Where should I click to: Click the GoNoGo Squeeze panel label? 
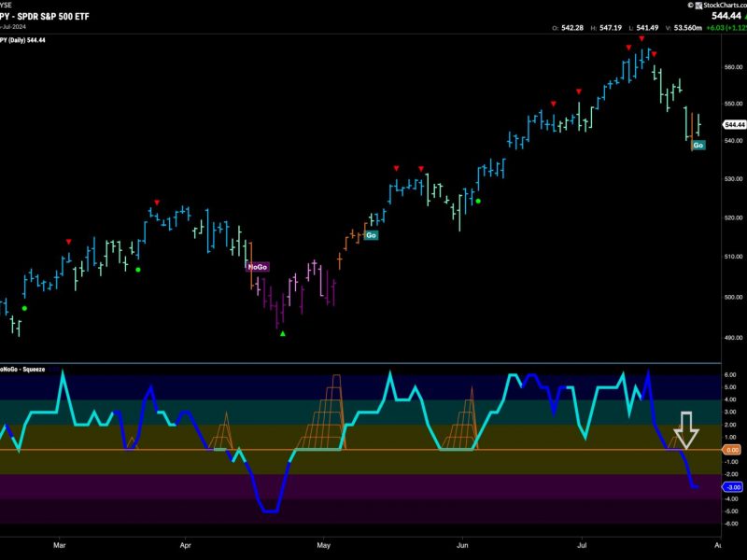22,370
